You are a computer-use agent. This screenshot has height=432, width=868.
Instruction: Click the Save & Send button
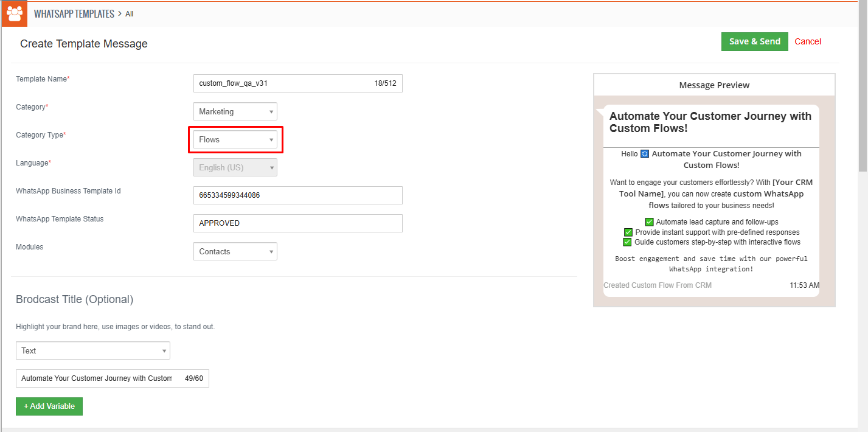[755, 41]
